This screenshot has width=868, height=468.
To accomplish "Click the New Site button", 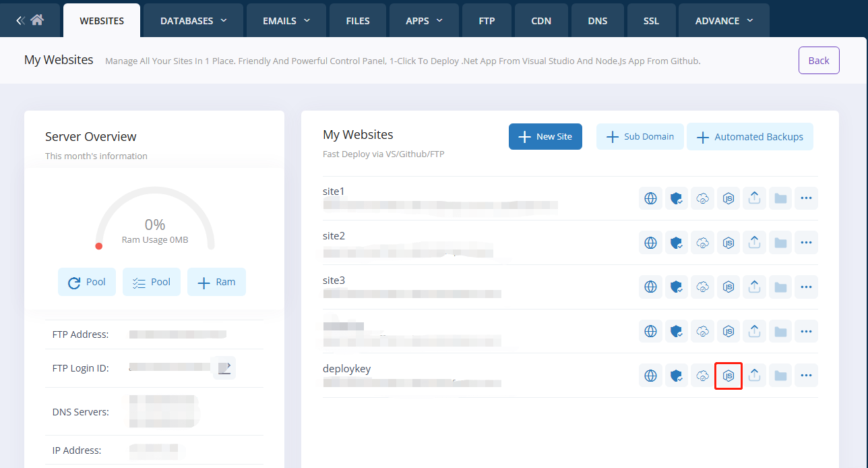I will [x=545, y=136].
